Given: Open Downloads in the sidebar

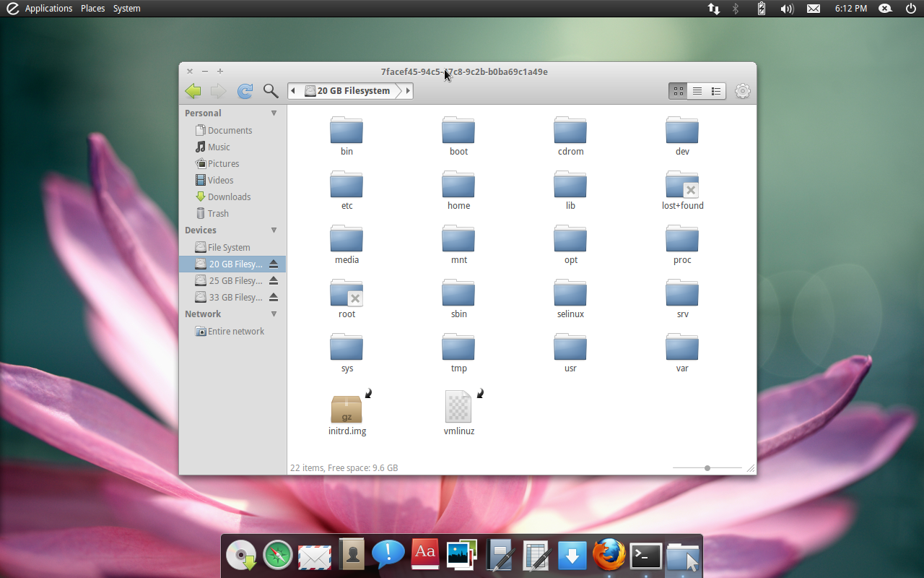Looking at the screenshot, I should click(x=229, y=197).
